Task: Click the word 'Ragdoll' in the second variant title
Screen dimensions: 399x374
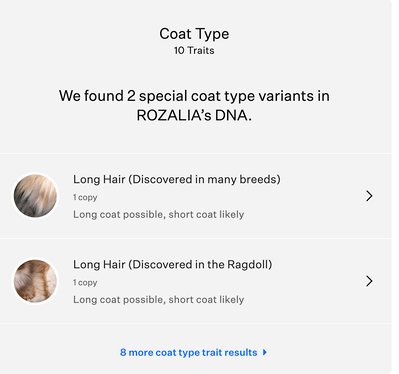Action: [250, 265]
